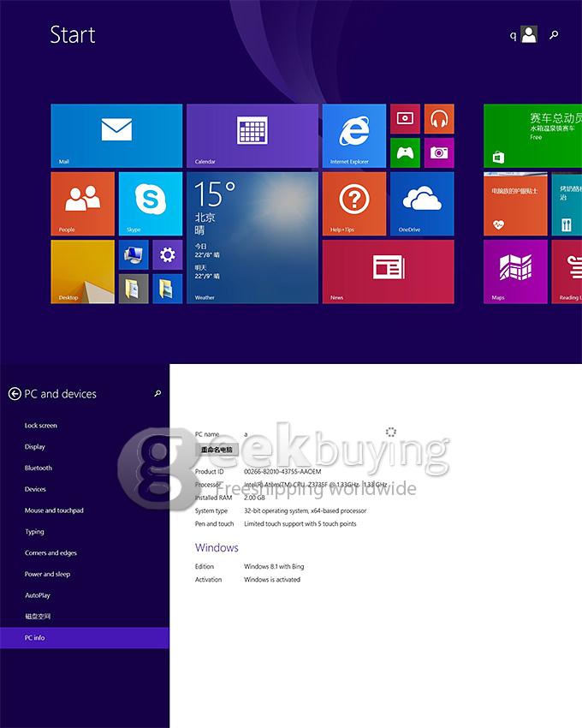Open the green Store tile
Viewport: 582px width, 728px height.
533,135
